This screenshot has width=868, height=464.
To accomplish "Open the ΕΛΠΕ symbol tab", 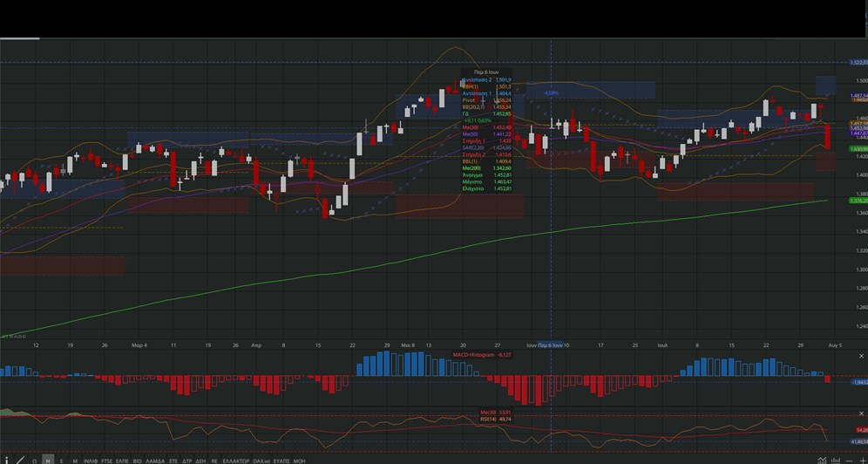I will [122, 461].
